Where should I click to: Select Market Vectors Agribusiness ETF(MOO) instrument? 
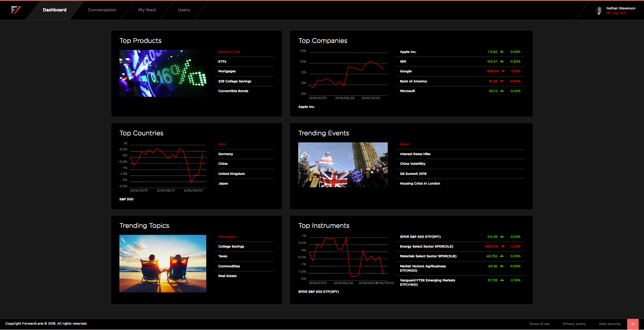[460, 268]
